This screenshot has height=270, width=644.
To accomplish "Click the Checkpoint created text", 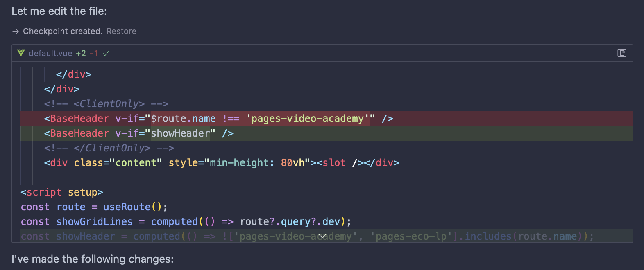I will point(63,31).
